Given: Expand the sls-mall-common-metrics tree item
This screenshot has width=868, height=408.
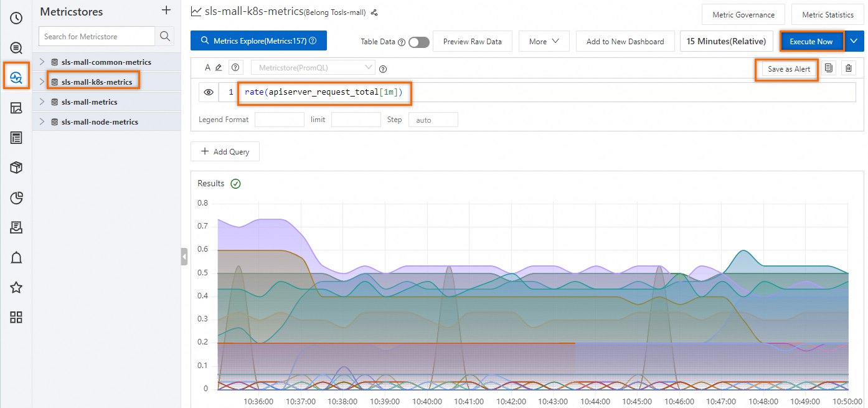Looking at the screenshot, I should click(42, 62).
